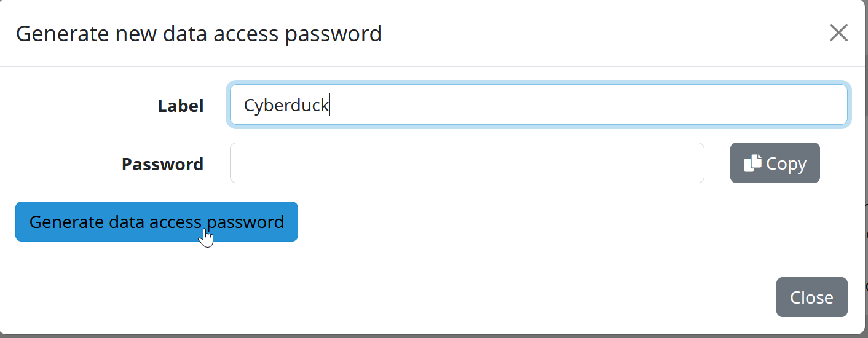Viewport: 868px width, 338px height.
Task: Click the two-pages copy icon
Action: click(752, 163)
